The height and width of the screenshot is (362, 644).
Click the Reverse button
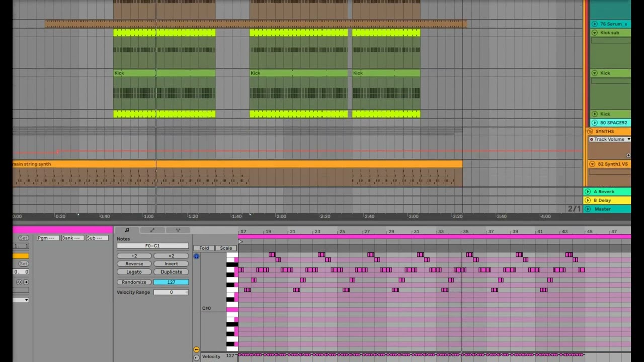[x=134, y=264]
